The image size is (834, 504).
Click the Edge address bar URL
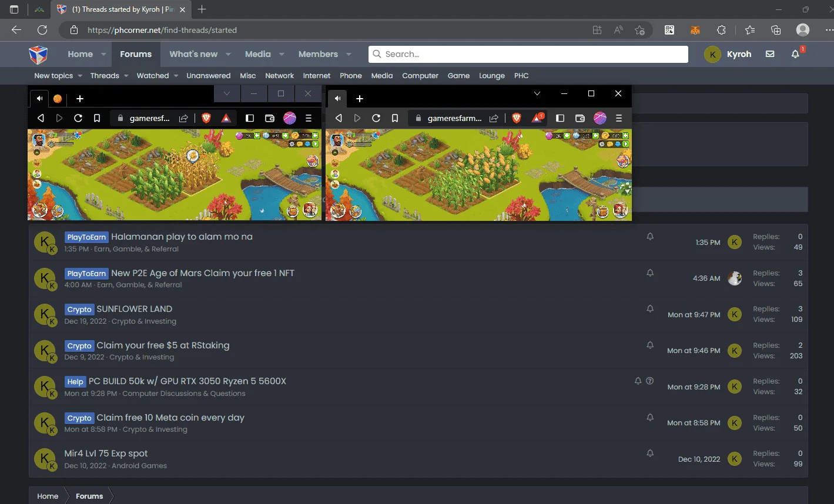click(x=162, y=30)
